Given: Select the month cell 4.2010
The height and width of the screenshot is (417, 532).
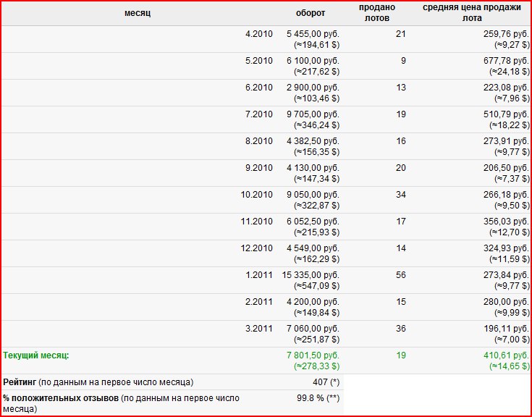Looking at the screenshot, I should pos(259,34).
